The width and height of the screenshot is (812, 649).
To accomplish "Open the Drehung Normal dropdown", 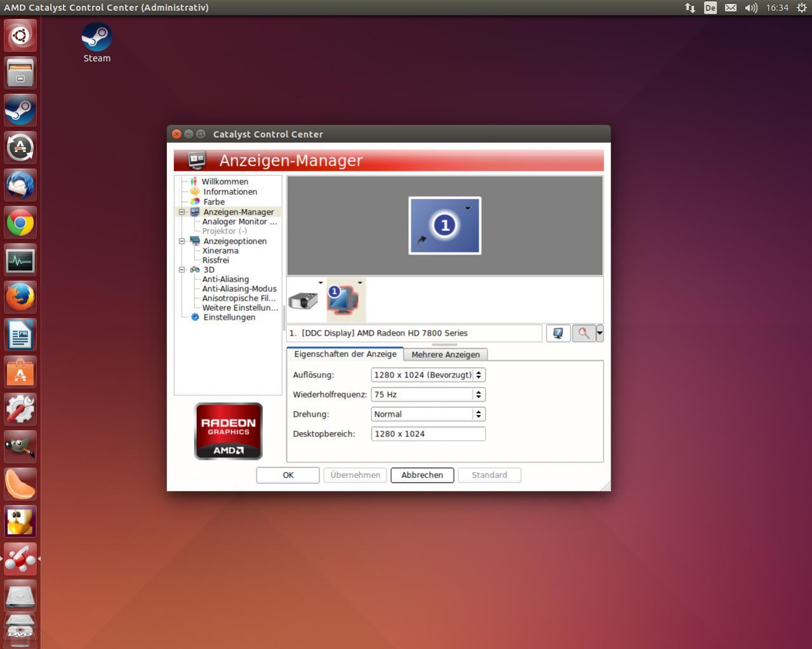I will coord(428,414).
